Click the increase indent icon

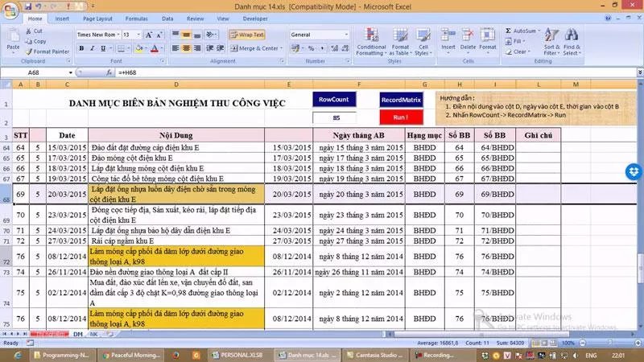[221, 48]
